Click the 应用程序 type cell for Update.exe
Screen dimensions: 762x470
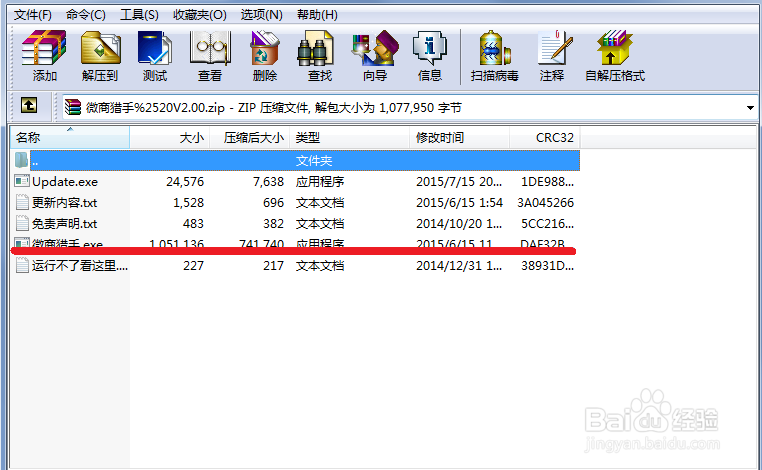[x=320, y=182]
